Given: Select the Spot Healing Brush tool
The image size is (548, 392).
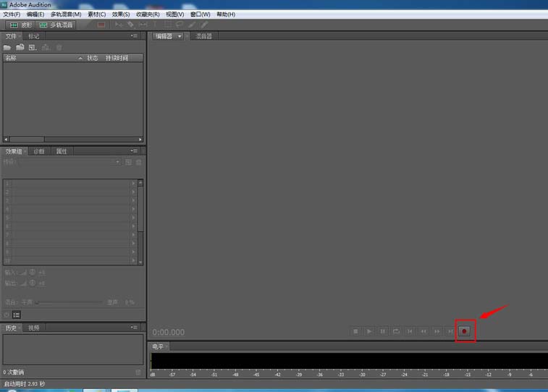Looking at the screenshot, I should [x=204, y=25].
